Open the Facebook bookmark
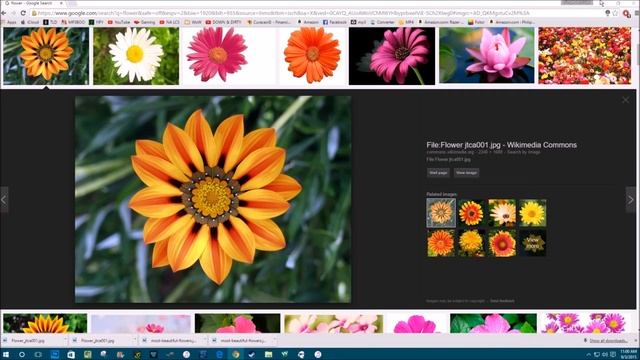The width and height of the screenshot is (640, 360). [x=335, y=22]
